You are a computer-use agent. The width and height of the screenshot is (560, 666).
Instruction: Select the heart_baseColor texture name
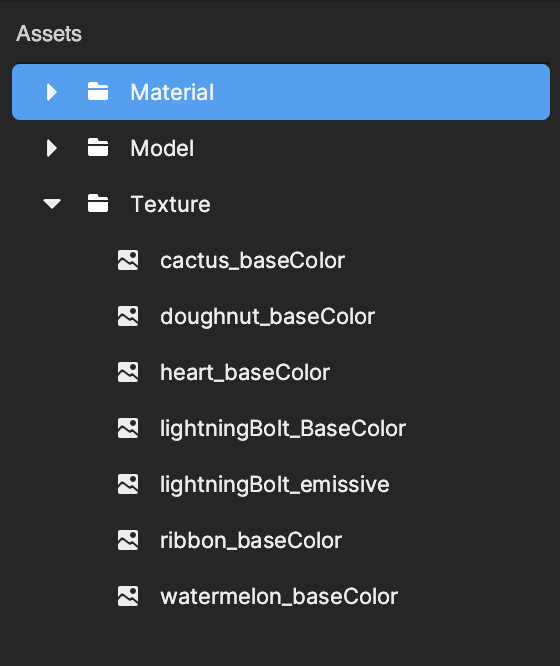pos(245,373)
